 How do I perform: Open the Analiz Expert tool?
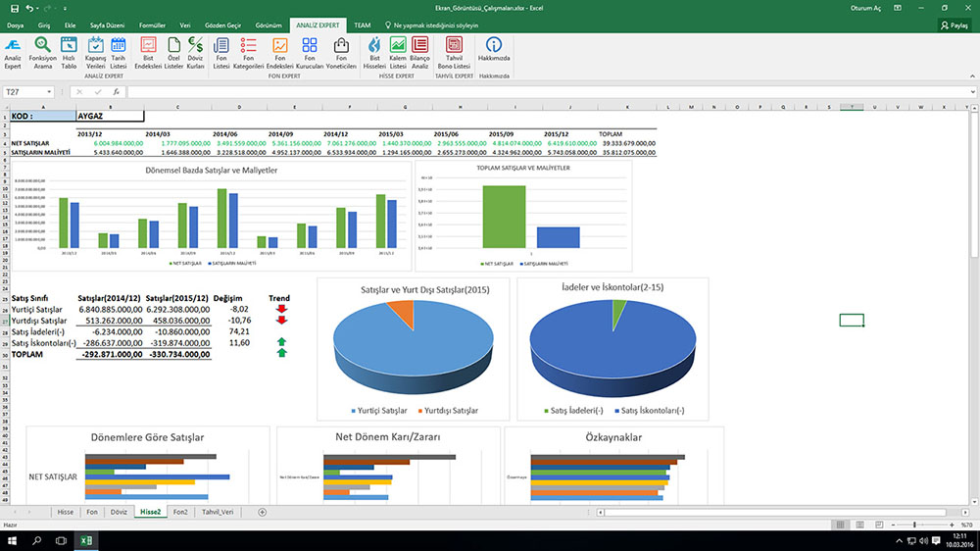[x=13, y=53]
